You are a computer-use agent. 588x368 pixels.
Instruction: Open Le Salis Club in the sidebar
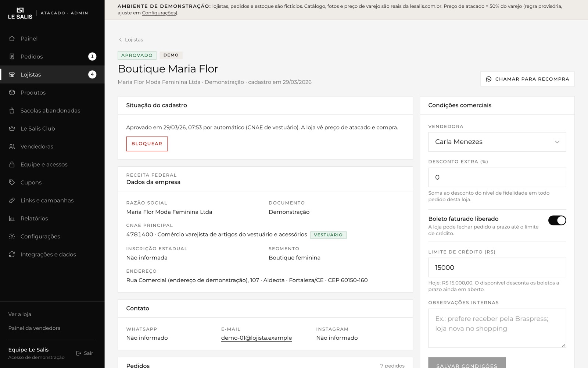[x=52, y=128]
